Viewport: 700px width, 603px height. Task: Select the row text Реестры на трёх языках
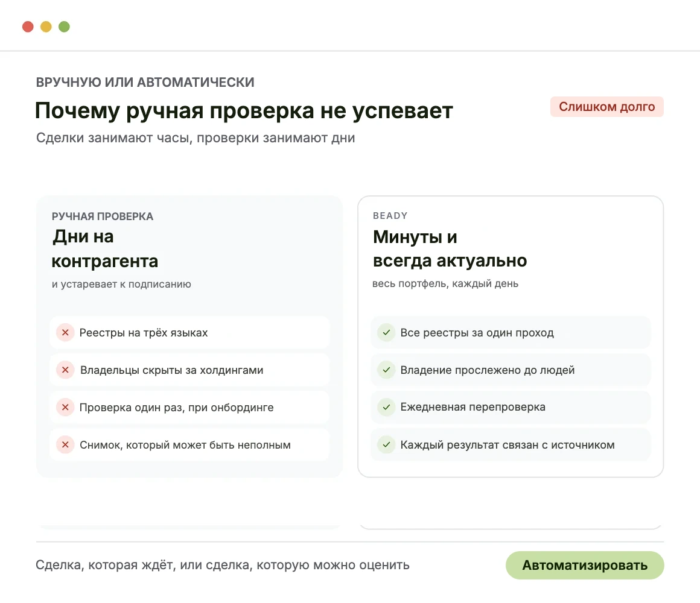(143, 333)
